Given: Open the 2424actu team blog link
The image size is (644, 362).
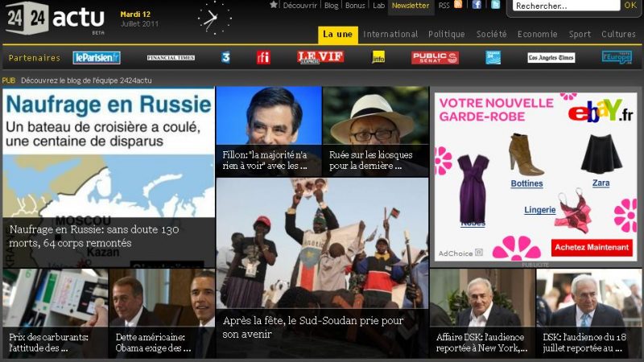Looking at the screenshot, I should [x=86, y=80].
